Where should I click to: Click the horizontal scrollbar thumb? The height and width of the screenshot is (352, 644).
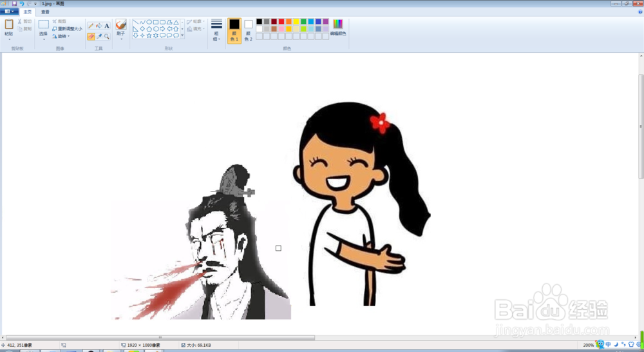(x=160, y=338)
